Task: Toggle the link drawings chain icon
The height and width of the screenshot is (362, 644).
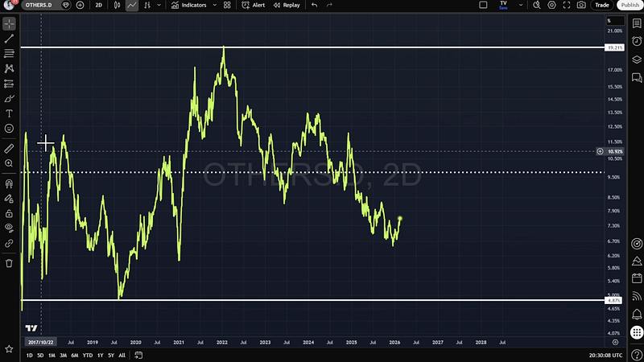Action: tap(9, 244)
